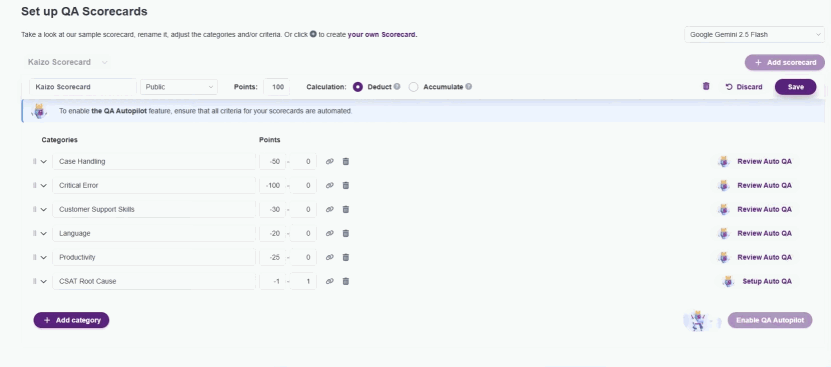
Task: Expand the Case Handling category
Action: [44, 161]
